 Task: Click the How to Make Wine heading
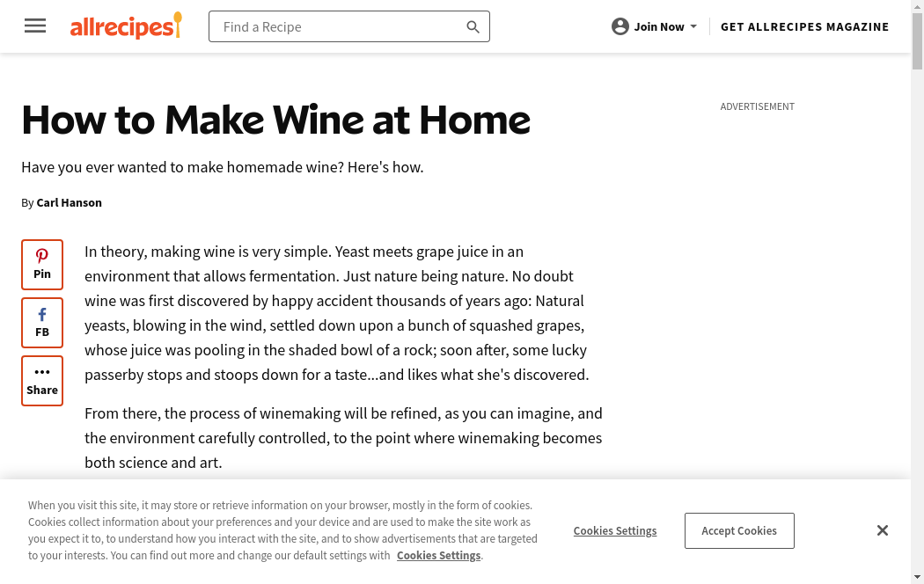pyautogui.click(x=275, y=120)
